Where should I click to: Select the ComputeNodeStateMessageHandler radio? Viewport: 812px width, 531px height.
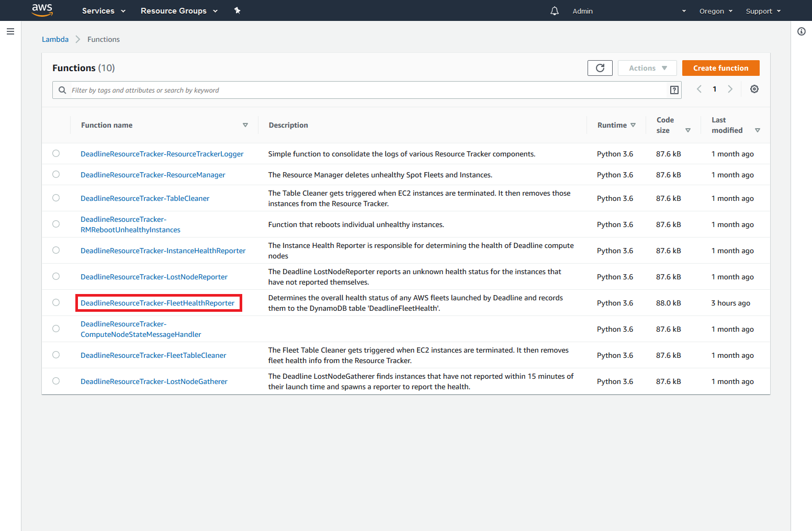pyautogui.click(x=56, y=329)
